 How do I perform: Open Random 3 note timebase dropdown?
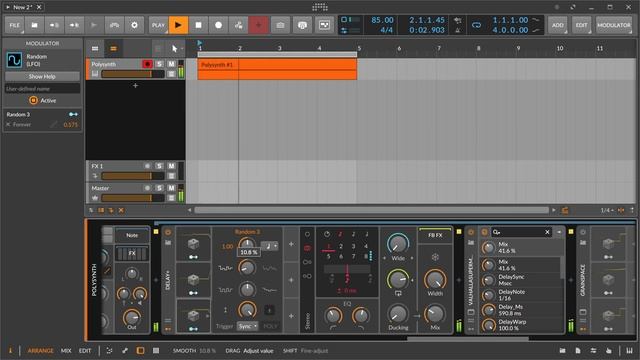tap(270, 246)
